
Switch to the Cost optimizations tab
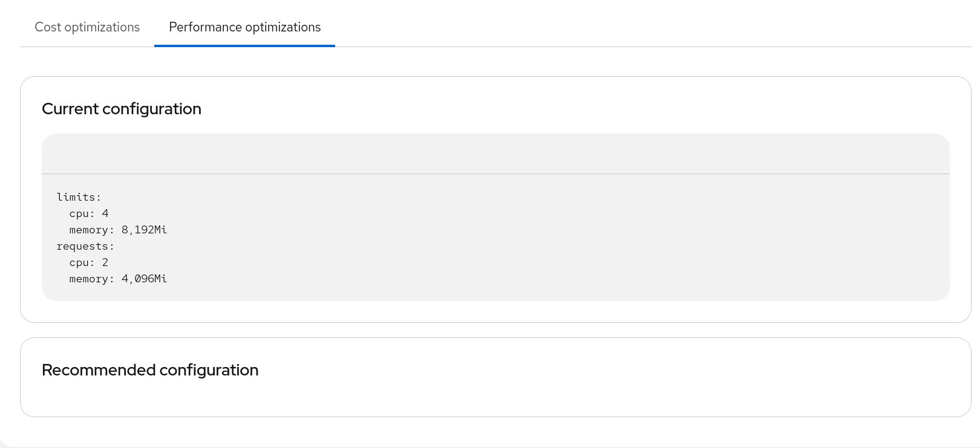coord(87,27)
